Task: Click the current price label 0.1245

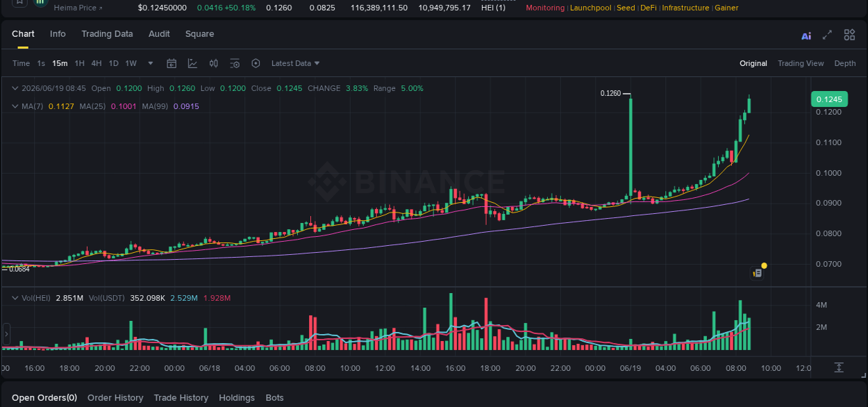Action: [x=829, y=99]
